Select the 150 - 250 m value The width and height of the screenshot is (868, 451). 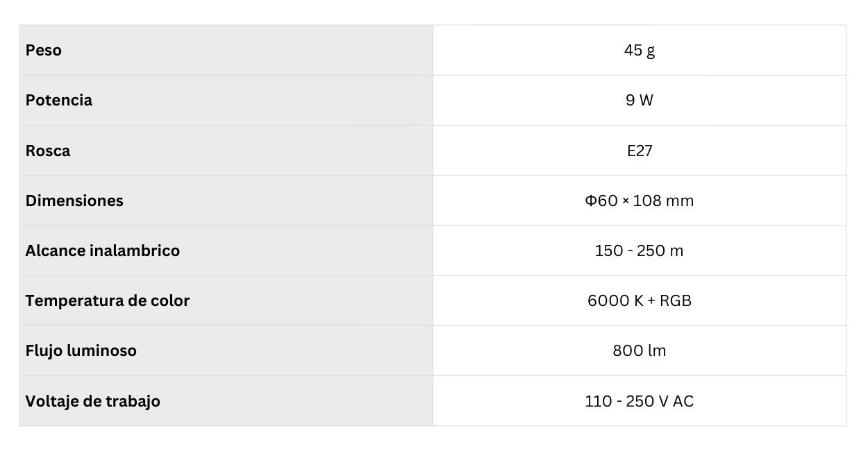coord(639,250)
